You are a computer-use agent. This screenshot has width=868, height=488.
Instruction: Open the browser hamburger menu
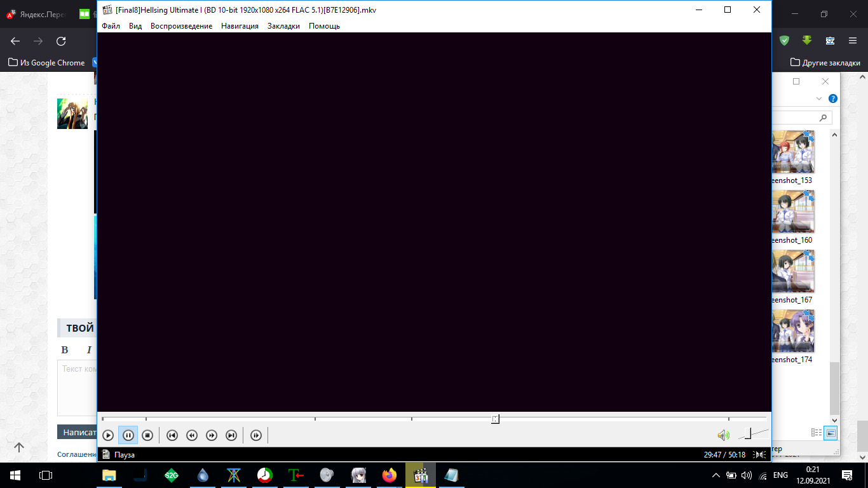pyautogui.click(x=853, y=41)
